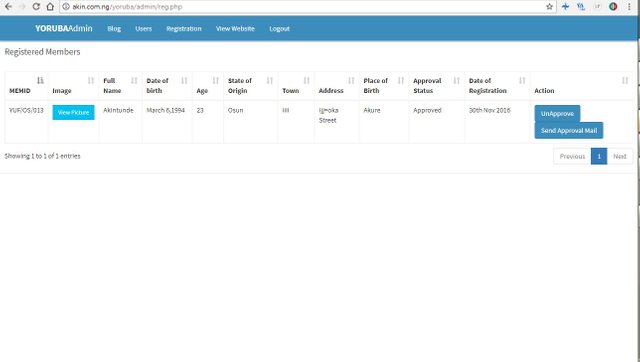View site info icon in address bar

(x=66, y=7)
